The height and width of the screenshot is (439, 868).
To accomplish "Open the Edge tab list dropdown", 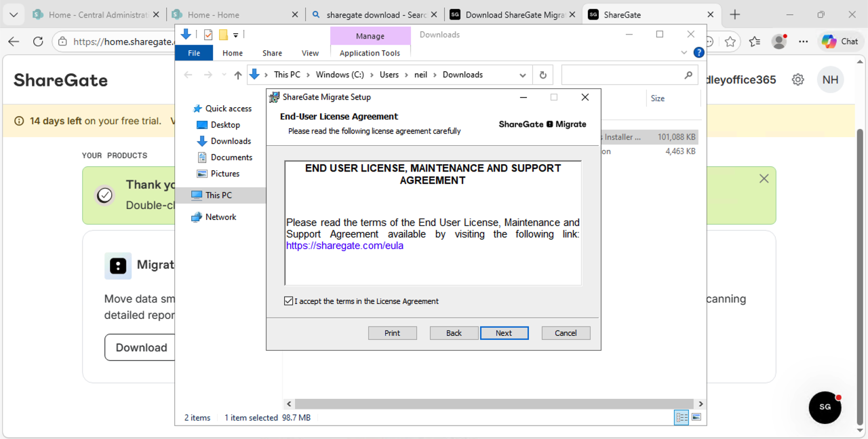I will coord(13,15).
